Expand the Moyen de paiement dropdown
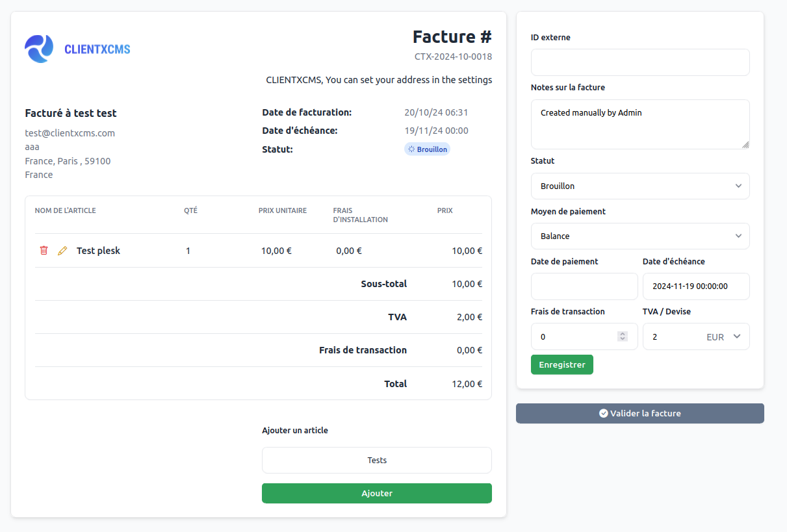787x532 pixels. coord(639,236)
